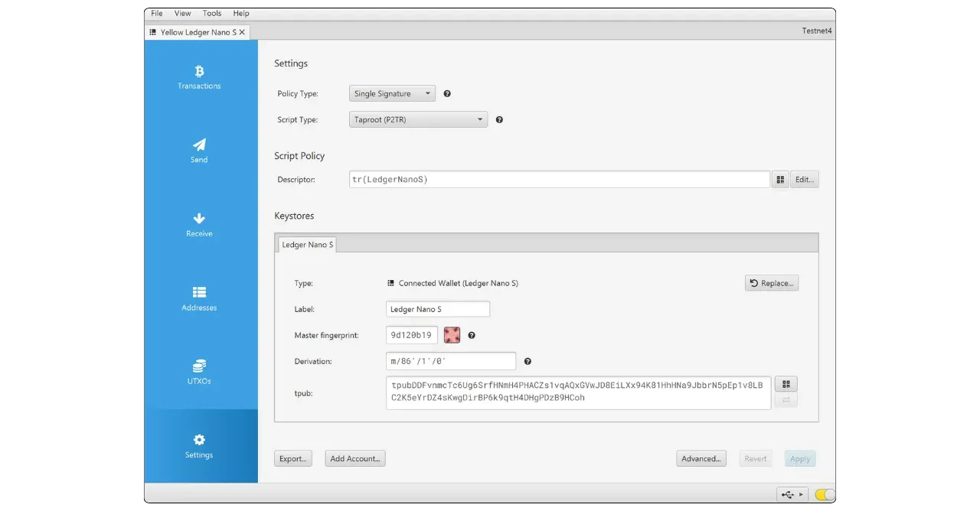The height and width of the screenshot is (511, 980).
Task: Show descriptor QR code icon
Action: pos(780,180)
